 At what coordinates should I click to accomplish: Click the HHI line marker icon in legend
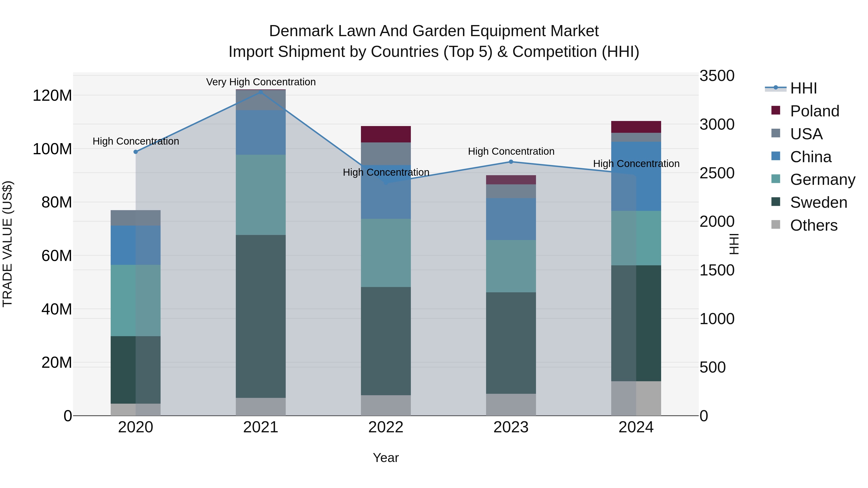(776, 87)
